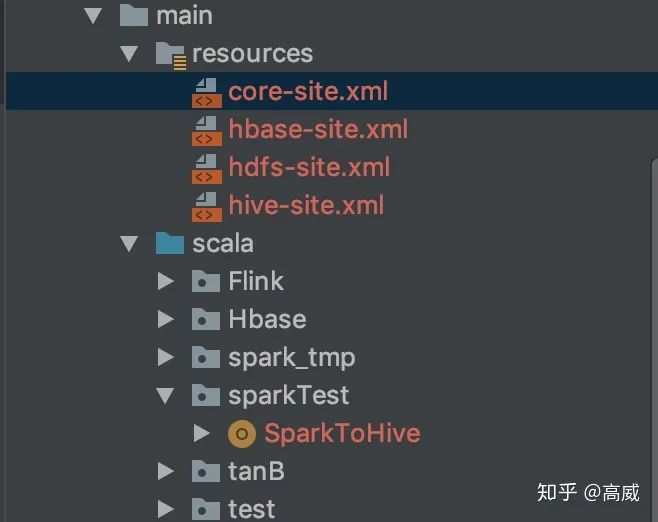The image size is (658, 522).
Task: Click the core-site.xml XML file icon
Action: click(x=206, y=93)
